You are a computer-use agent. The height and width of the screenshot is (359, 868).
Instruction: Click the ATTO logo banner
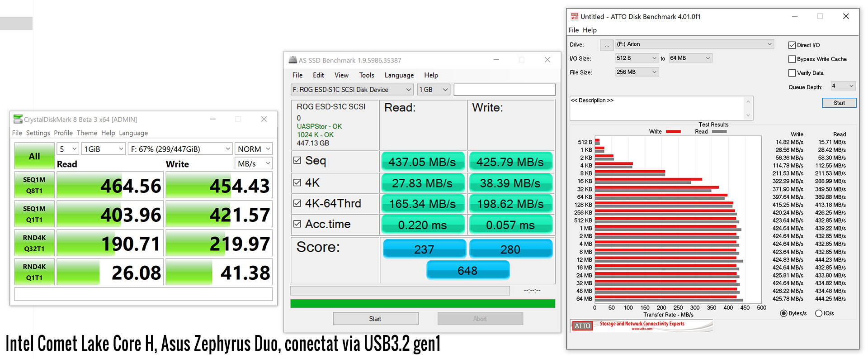(641, 325)
